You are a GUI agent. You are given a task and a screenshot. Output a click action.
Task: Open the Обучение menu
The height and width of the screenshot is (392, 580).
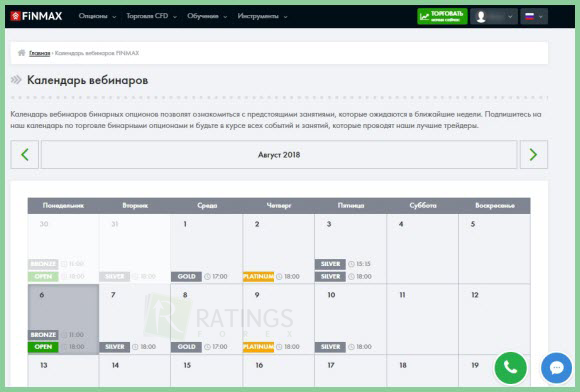(x=207, y=16)
